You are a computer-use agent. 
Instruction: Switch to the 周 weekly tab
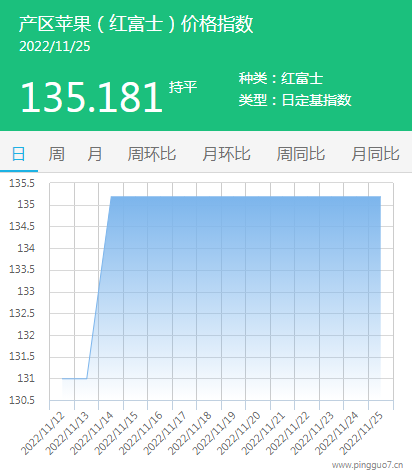point(57,154)
